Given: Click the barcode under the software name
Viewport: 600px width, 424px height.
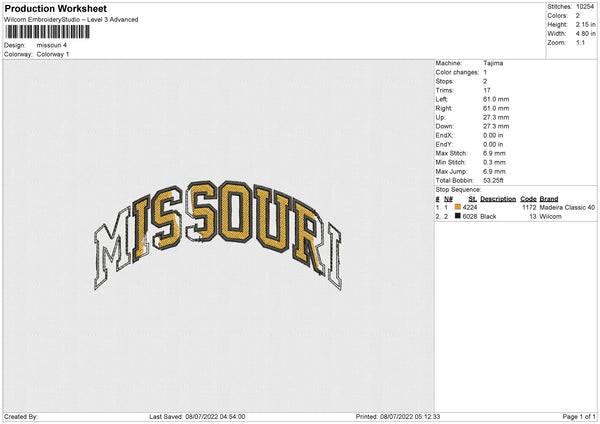Looking at the screenshot, I should point(47,32).
